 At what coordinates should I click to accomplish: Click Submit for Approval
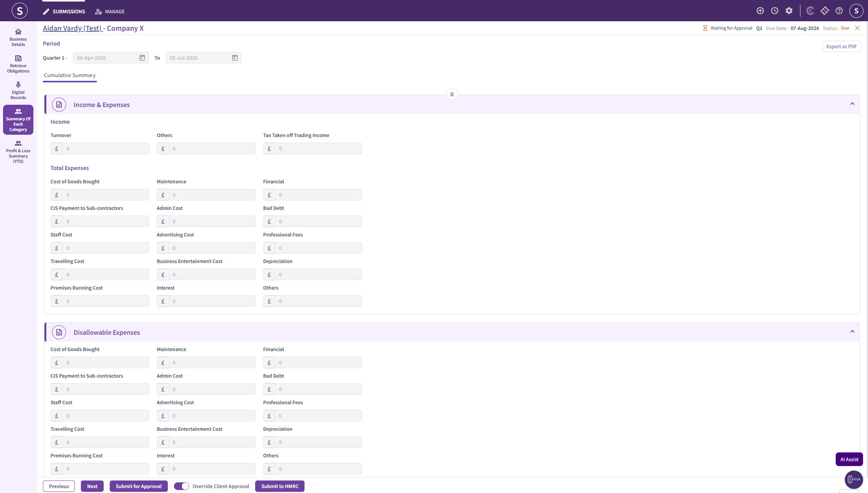click(x=139, y=486)
